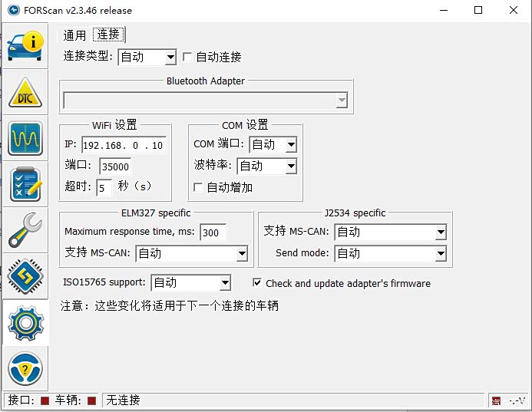Image resolution: width=532 pixels, height=412 pixels.
Task: Open the service procedures wrench section
Action: click(25, 231)
